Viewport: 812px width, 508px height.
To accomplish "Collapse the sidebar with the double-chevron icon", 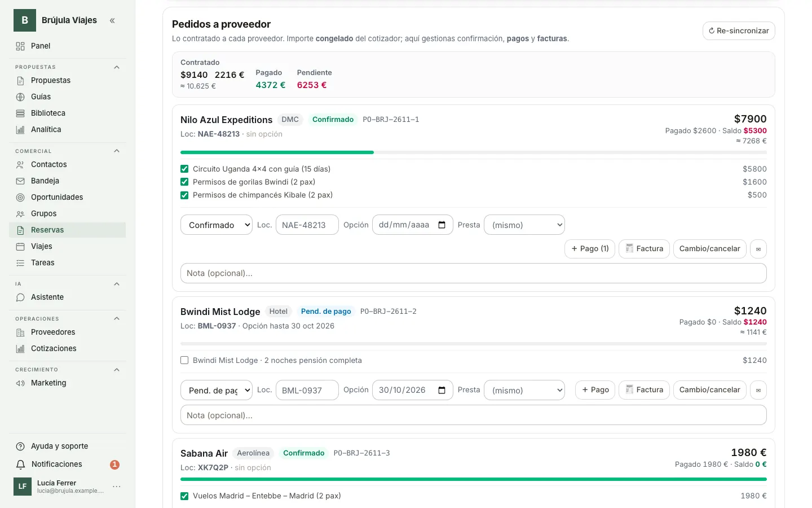I will pos(112,21).
